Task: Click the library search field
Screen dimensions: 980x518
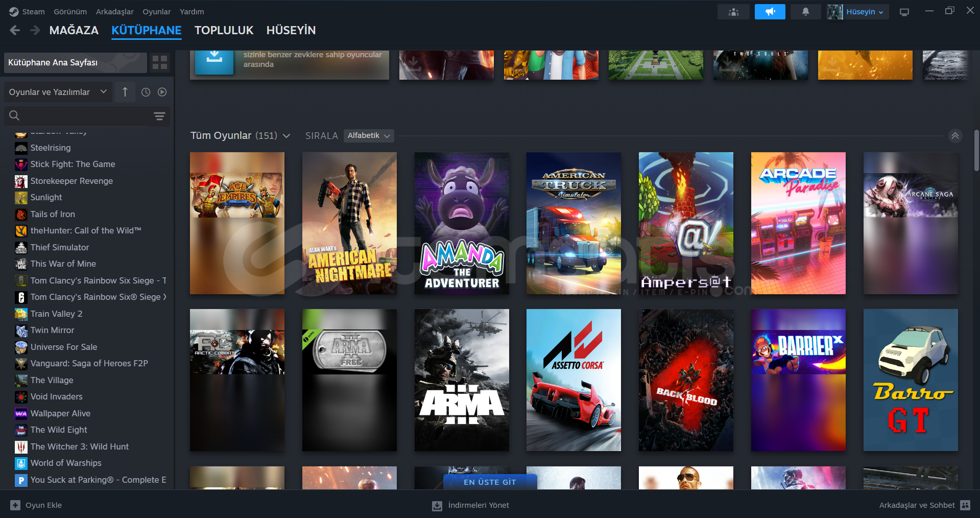Action: [x=77, y=116]
